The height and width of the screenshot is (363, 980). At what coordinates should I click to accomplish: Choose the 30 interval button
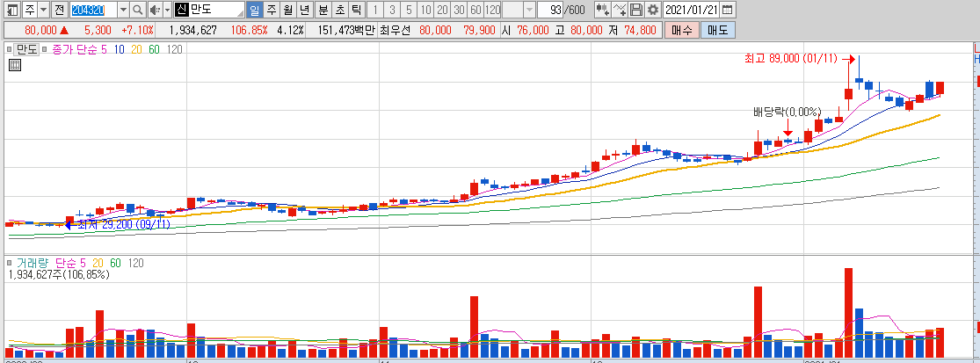pyautogui.click(x=460, y=10)
